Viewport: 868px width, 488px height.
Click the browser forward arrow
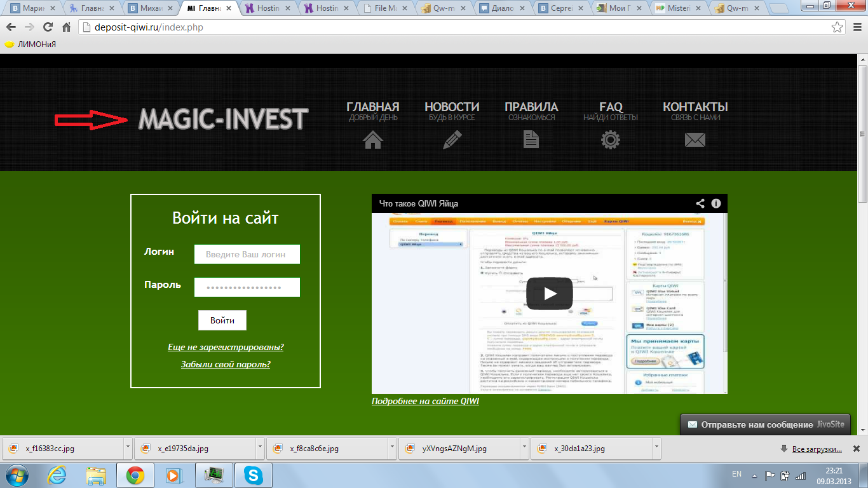[x=29, y=27]
